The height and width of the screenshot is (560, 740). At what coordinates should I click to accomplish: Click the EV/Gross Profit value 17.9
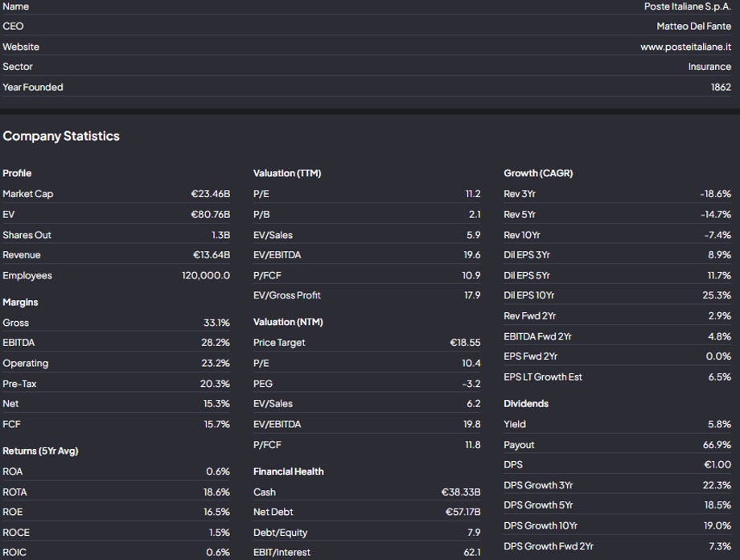click(472, 295)
